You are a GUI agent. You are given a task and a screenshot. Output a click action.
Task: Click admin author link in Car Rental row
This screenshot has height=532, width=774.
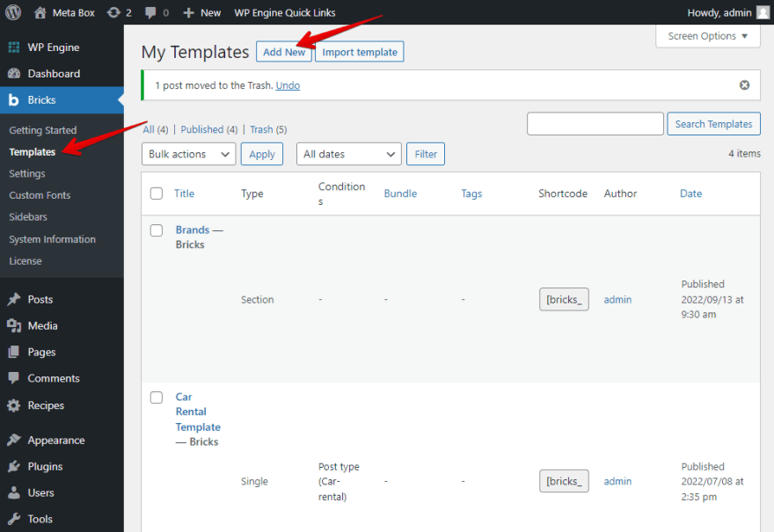pos(617,481)
